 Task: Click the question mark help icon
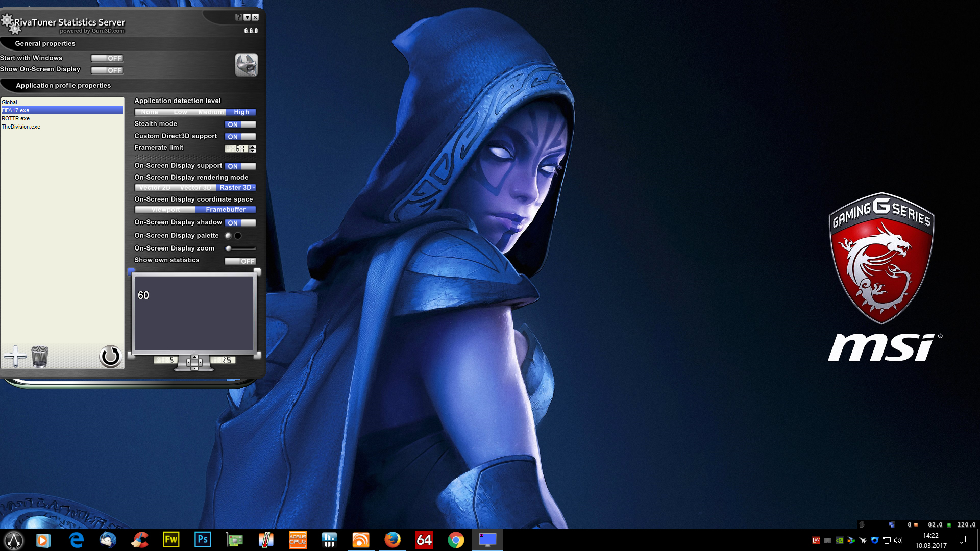[x=238, y=17]
